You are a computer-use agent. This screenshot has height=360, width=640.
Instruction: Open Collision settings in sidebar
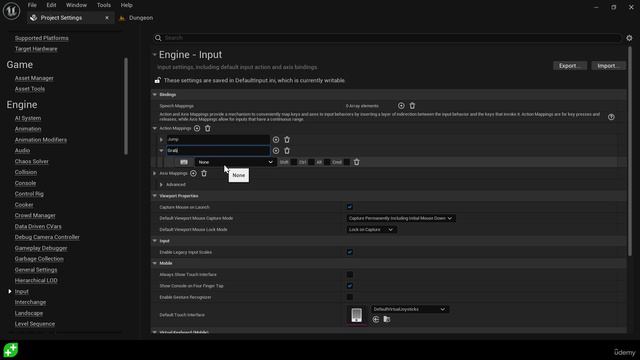26,172
